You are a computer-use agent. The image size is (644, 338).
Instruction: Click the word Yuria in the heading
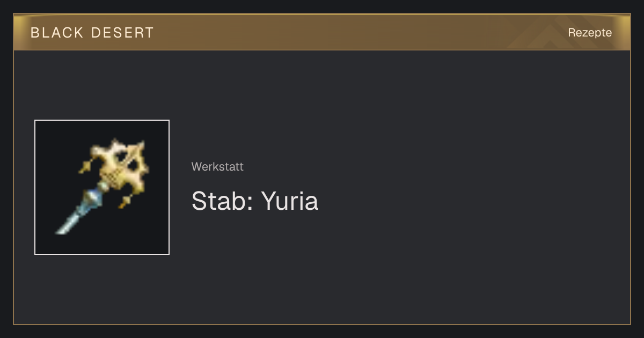tap(290, 201)
